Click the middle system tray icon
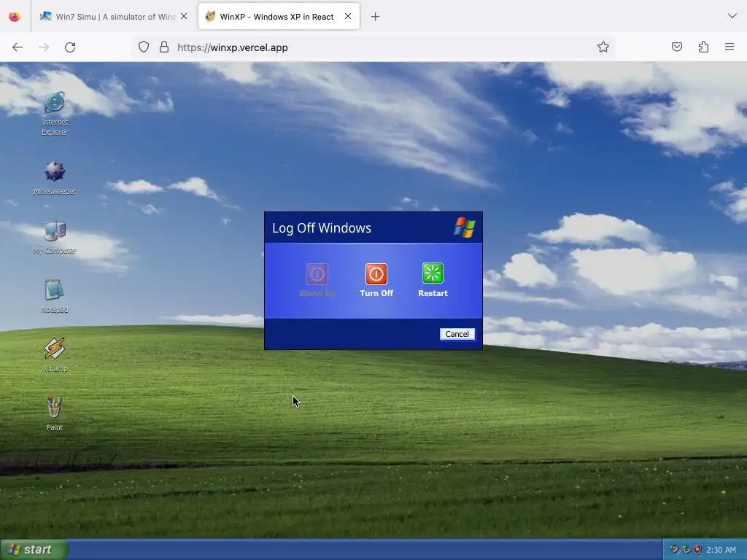The image size is (747, 560). [686, 550]
